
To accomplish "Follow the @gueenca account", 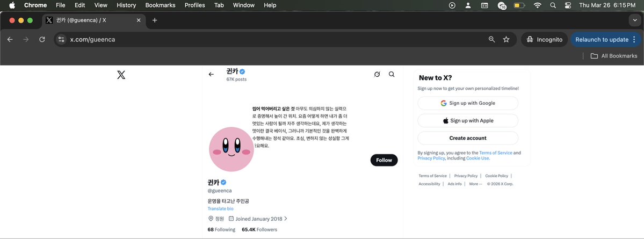I will pos(384,160).
